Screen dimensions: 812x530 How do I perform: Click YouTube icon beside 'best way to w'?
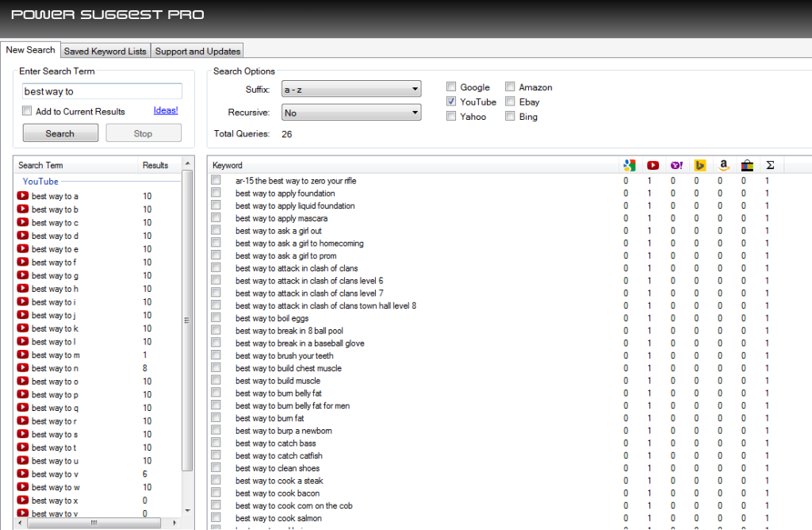click(x=23, y=487)
